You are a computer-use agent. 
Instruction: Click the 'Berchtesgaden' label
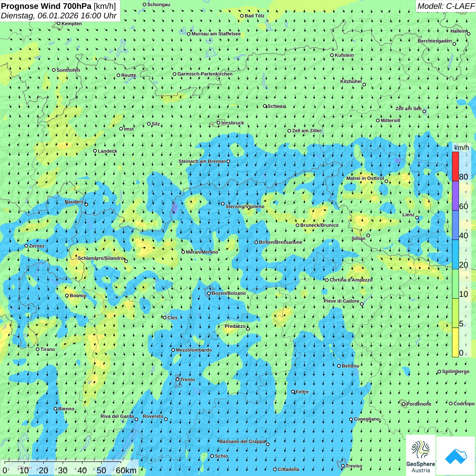click(435, 41)
